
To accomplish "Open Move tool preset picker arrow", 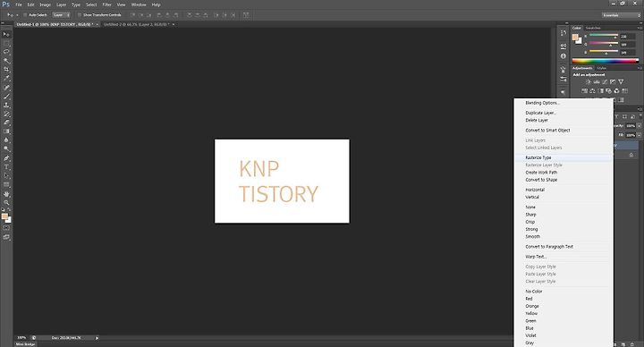I will click(x=17, y=15).
